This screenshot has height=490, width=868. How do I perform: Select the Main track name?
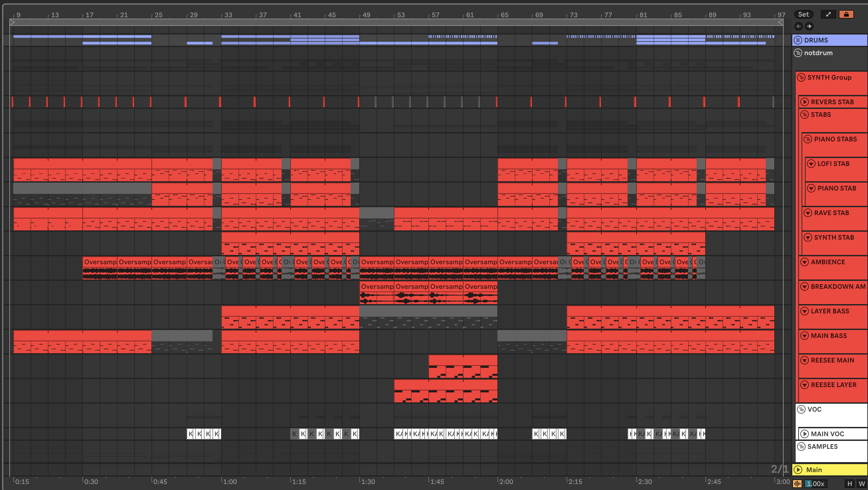pyautogui.click(x=814, y=470)
